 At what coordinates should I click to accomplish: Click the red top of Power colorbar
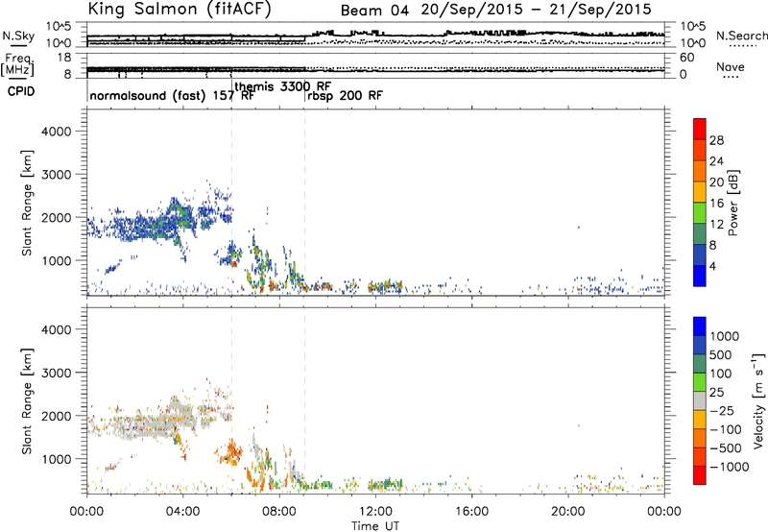700,127
